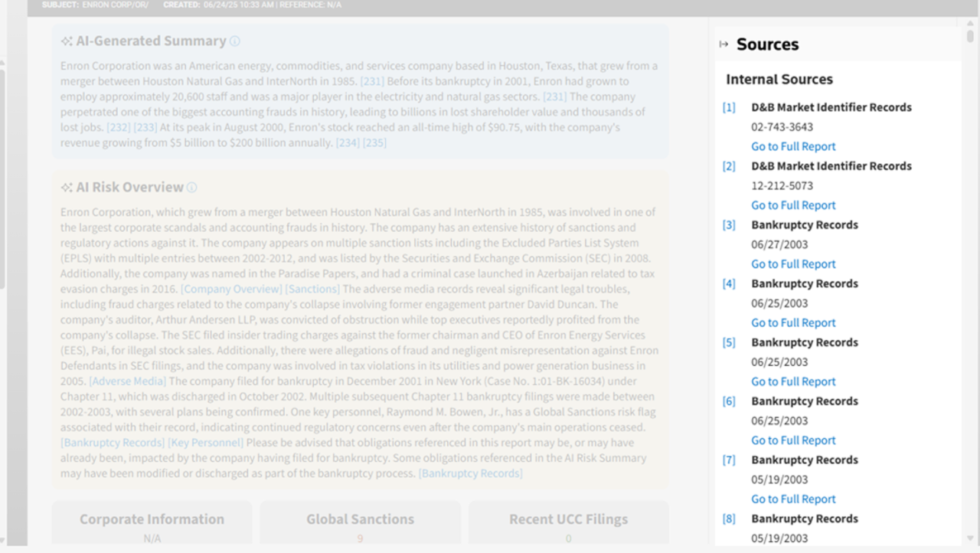Click the AI-Generated Summary sparkle icon
Viewport: 980px width, 553px height.
pos(67,41)
